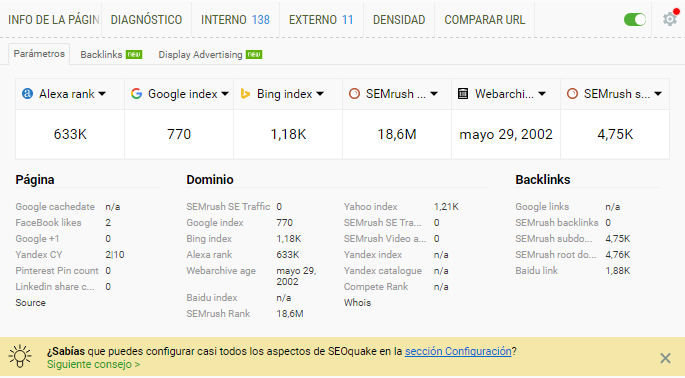The image size is (685, 378).
Task: Click the 18,6M SEMrush value cell
Action: [397, 134]
